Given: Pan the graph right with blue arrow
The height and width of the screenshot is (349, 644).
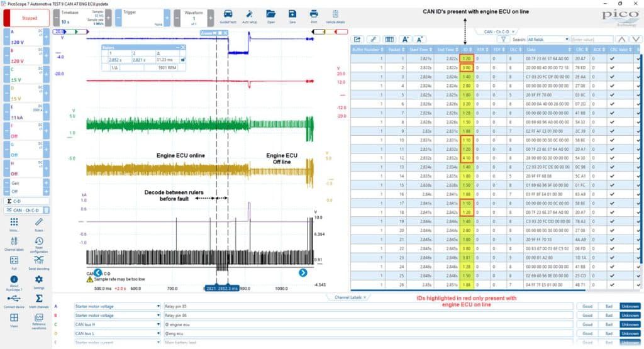Looking at the screenshot, I should [303, 273].
